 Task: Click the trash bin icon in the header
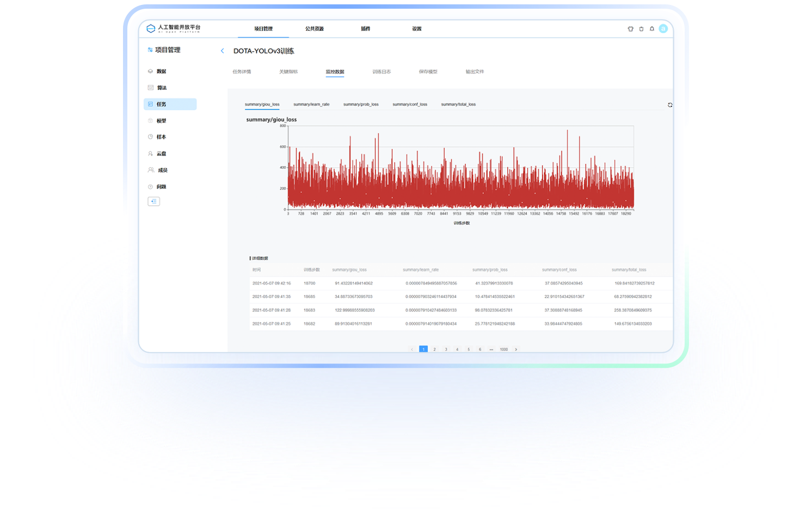641,29
